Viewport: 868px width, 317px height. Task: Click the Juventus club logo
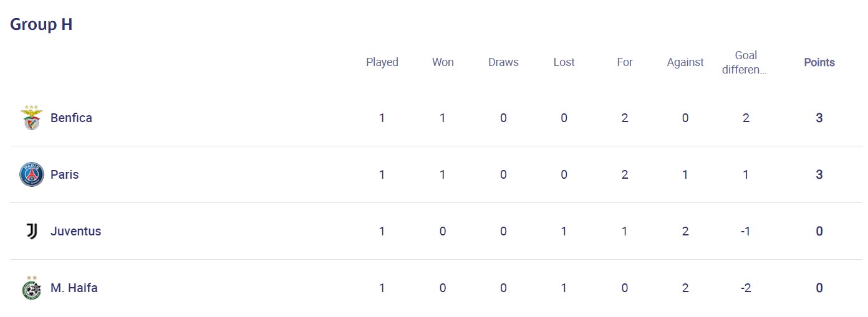click(31, 231)
